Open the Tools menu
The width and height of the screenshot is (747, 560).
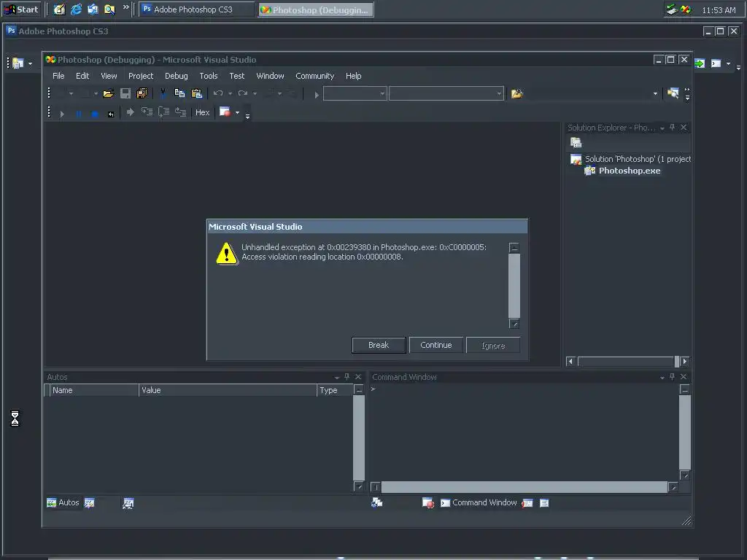[x=208, y=76]
